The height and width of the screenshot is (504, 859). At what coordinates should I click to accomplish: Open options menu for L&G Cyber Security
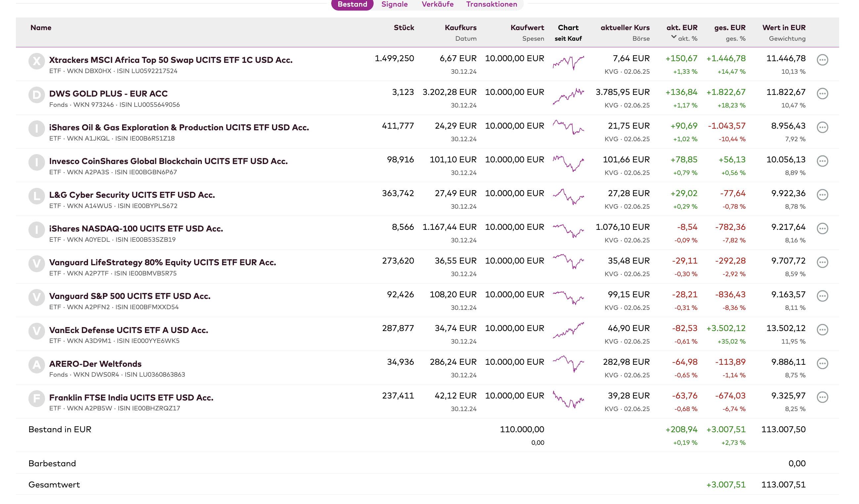tap(822, 194)
